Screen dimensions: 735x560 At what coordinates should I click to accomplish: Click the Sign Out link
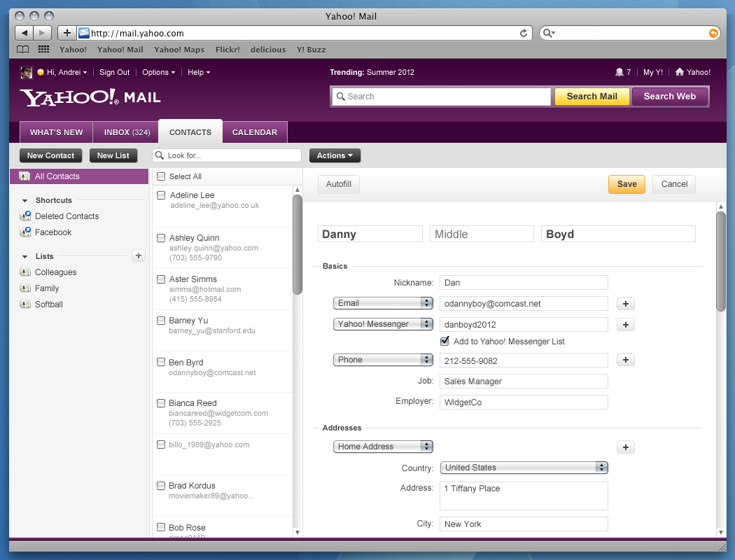coord(114,72)
